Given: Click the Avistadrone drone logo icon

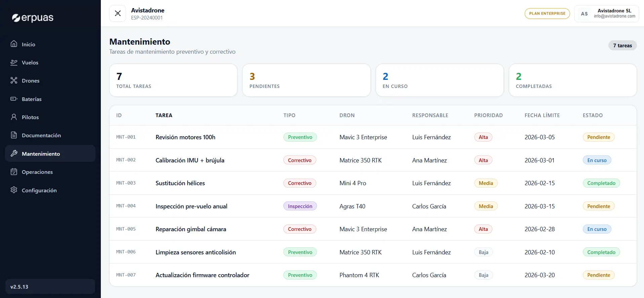Looking at the screenshot, I should click(x=118, y=13).
